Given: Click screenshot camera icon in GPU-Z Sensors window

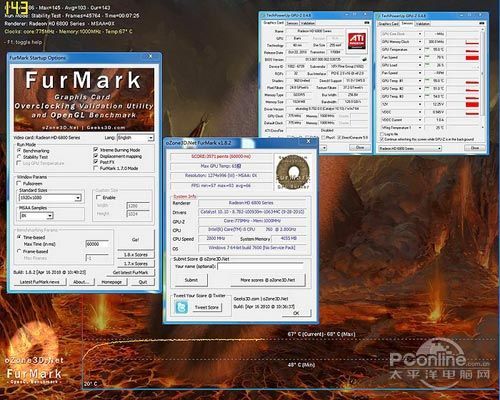Looking at the screenshot, I should click(x=482, y=23).
